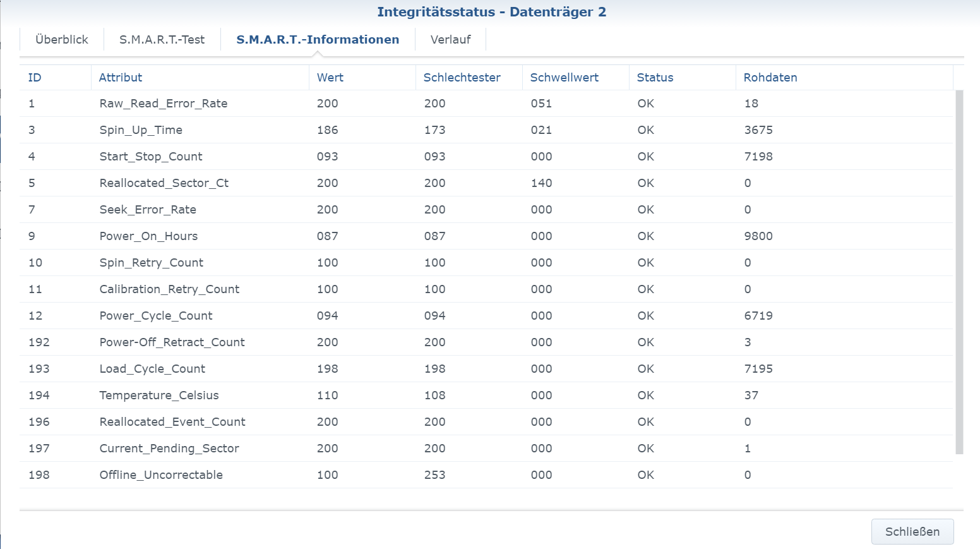Select the Load_Cycle_Count attribute
The height and width of the screenshot is (549, 980).
tap(152, 369)
